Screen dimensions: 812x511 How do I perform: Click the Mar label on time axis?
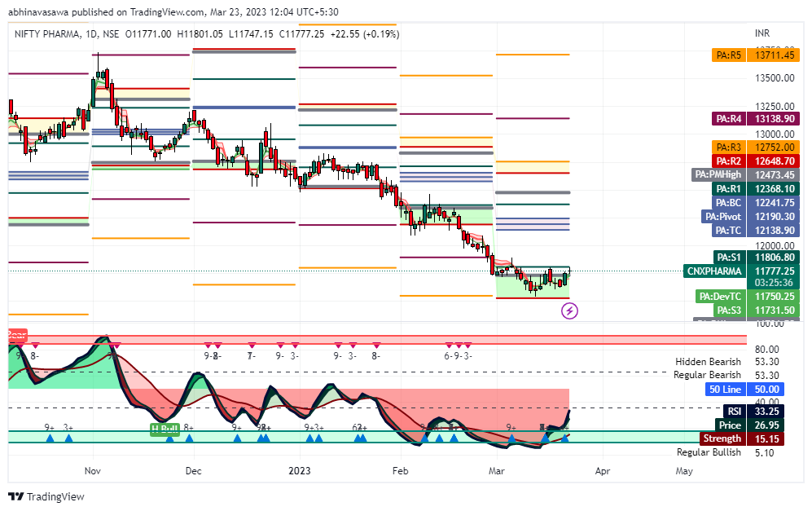click(497, 471)
